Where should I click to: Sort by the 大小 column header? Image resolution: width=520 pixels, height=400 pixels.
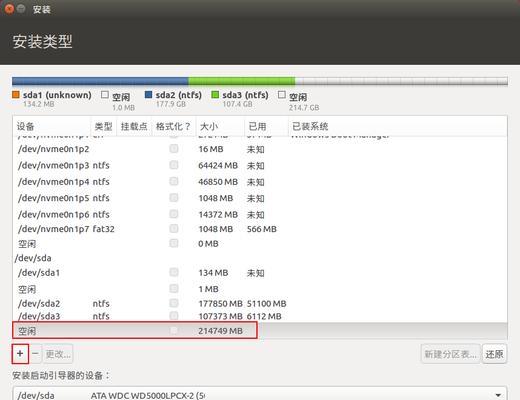(220, 126)
